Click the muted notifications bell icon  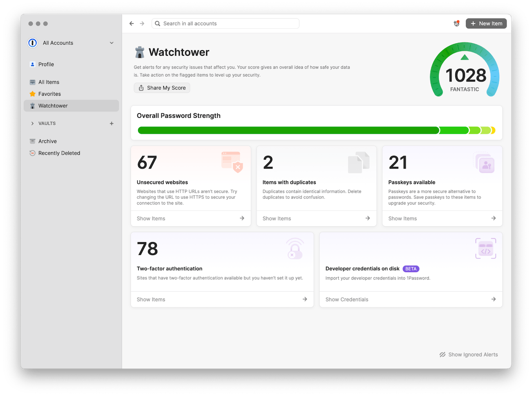click(456, 23)
